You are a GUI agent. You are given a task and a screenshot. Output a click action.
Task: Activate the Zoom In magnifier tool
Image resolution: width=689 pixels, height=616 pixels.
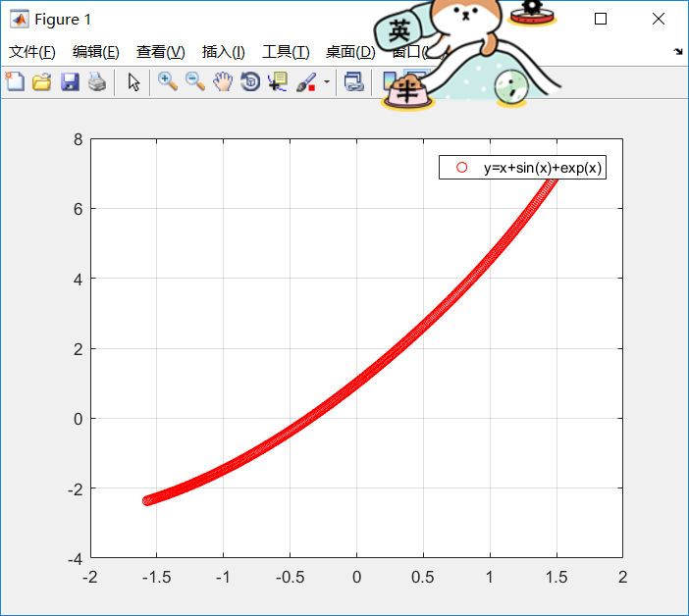tap(168, 82)
